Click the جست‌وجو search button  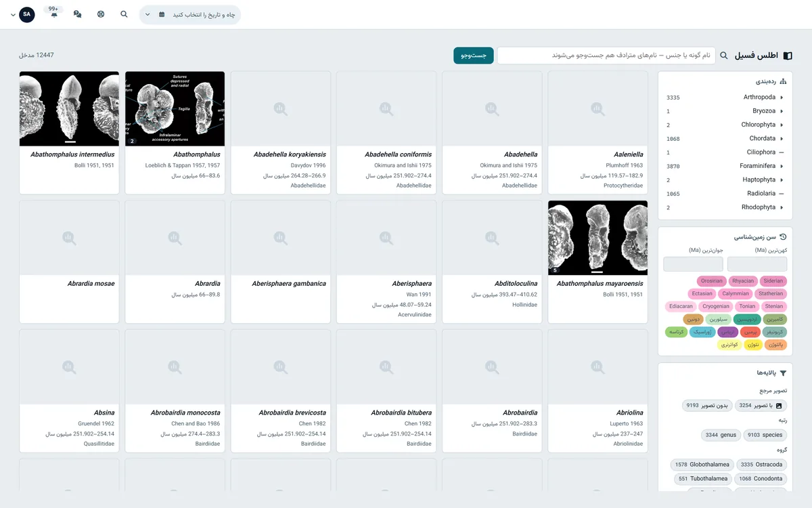(x=474, y=56)
